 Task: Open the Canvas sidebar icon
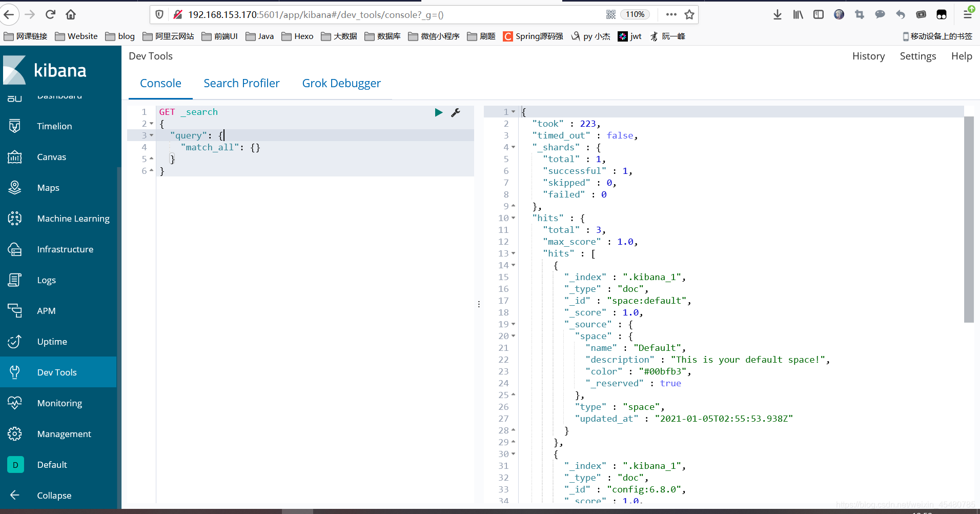tap(15, 157)
